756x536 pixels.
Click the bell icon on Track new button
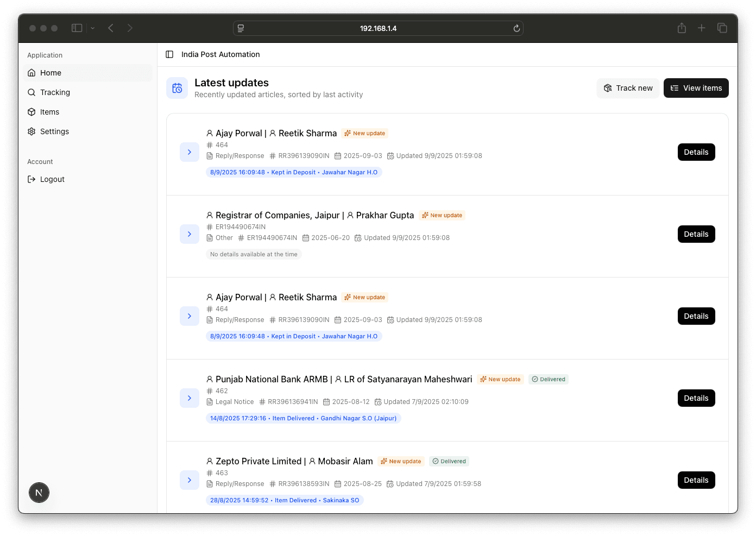pos(608,87)
